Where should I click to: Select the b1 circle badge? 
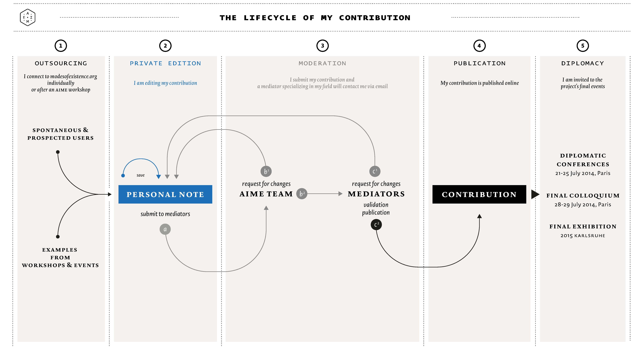pos(266,171)
